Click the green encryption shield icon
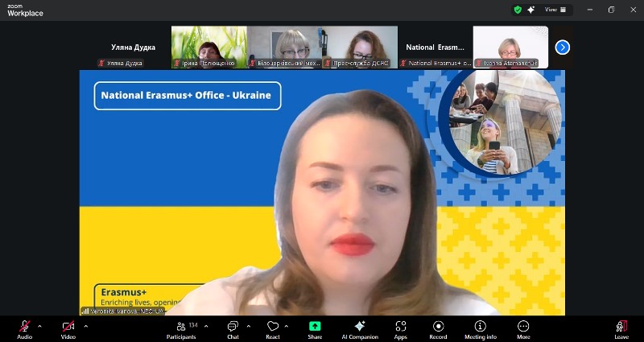This screenshot has width=644, height=342. pos(518,10)
